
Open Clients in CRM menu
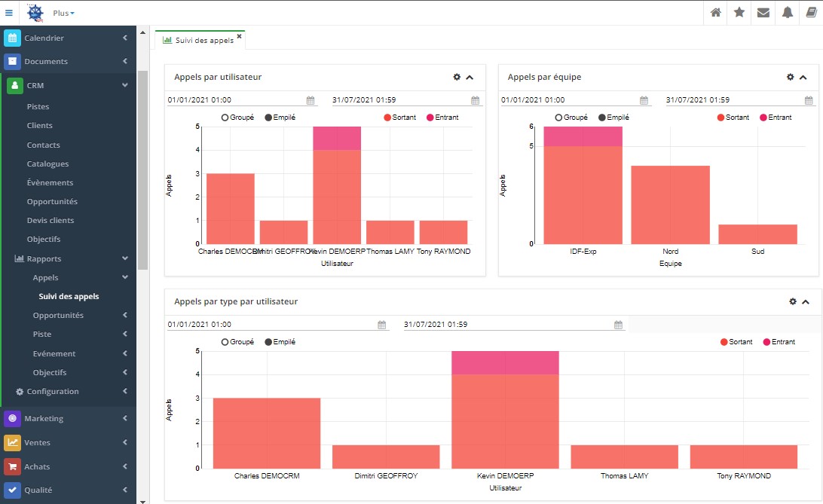[40, 126]
